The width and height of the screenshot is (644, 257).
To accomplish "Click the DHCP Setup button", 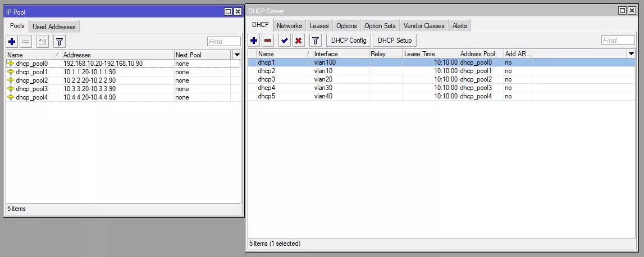I will pyautogui.click(x=395, y=40).
